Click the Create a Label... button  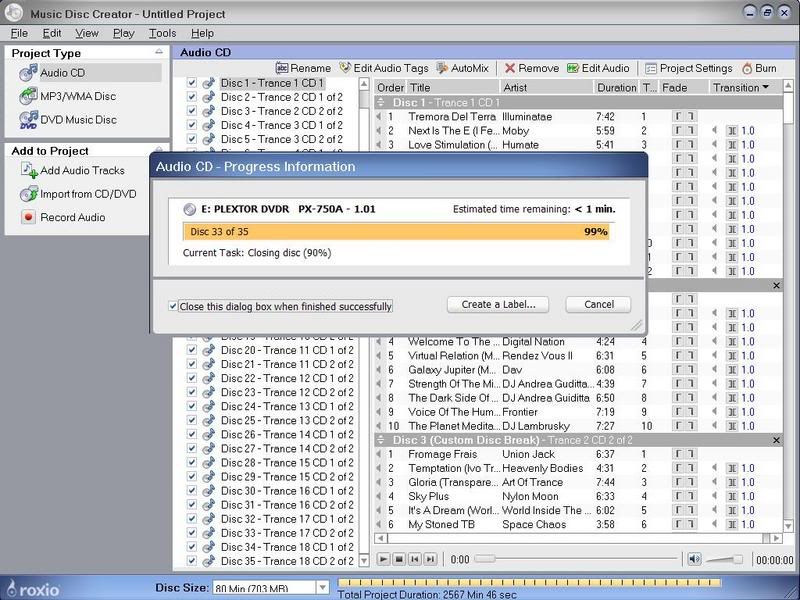coord(498,305)
